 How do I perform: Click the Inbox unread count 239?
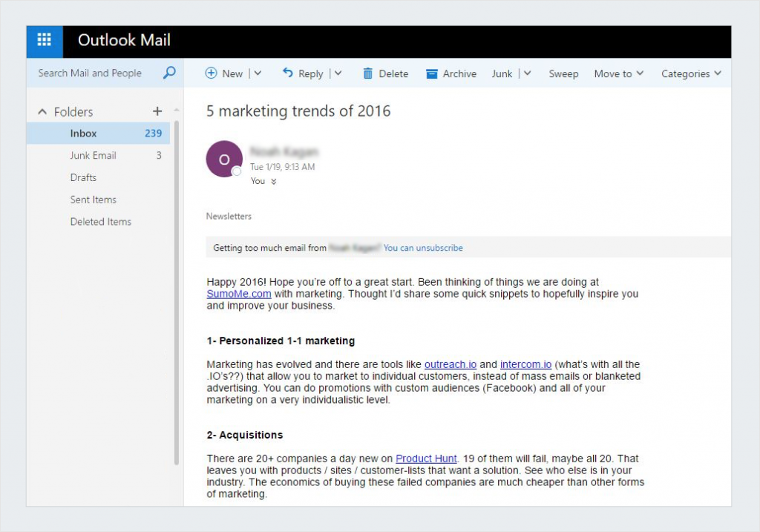(153, 134)
